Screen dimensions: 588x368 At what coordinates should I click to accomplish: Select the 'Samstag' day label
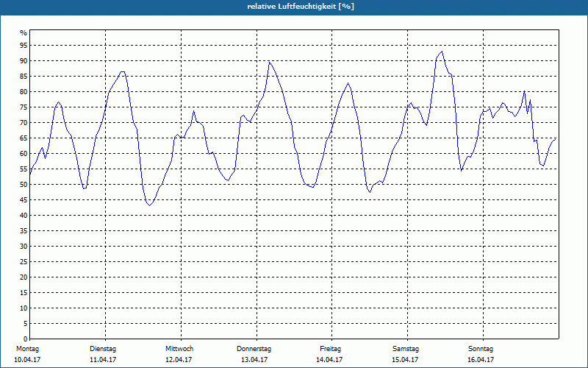click(406, 349)
